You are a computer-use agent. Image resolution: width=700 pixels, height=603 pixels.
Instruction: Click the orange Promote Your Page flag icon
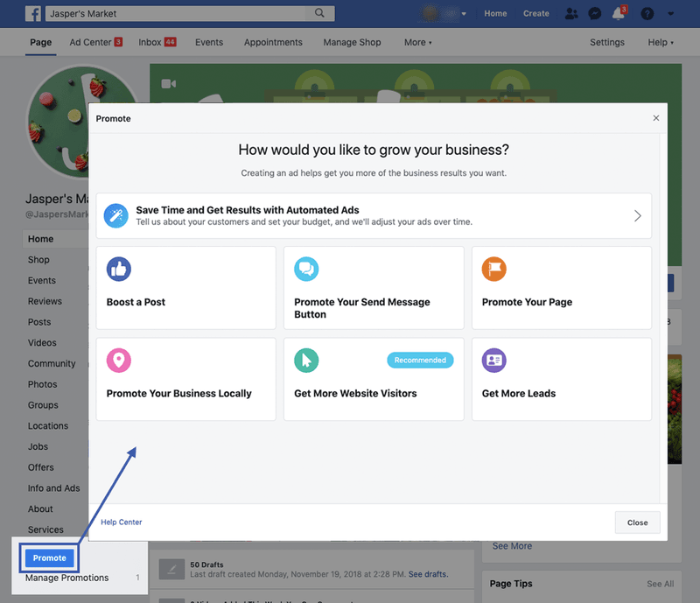(494, 269)
